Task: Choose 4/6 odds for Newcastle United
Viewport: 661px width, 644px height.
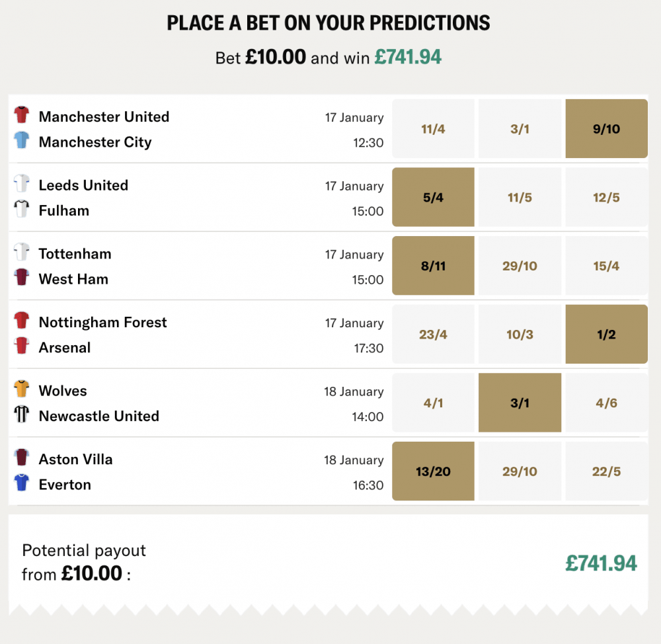Action: click(x=605, y=402)
